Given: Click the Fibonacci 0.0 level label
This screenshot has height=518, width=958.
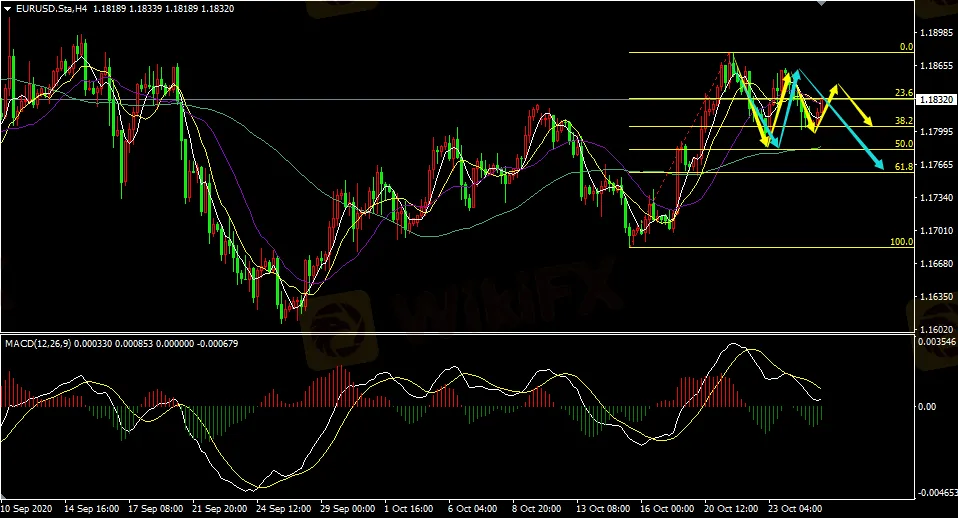Looking at the screenshot, I should pyautogui.click(x=906, y=47).
